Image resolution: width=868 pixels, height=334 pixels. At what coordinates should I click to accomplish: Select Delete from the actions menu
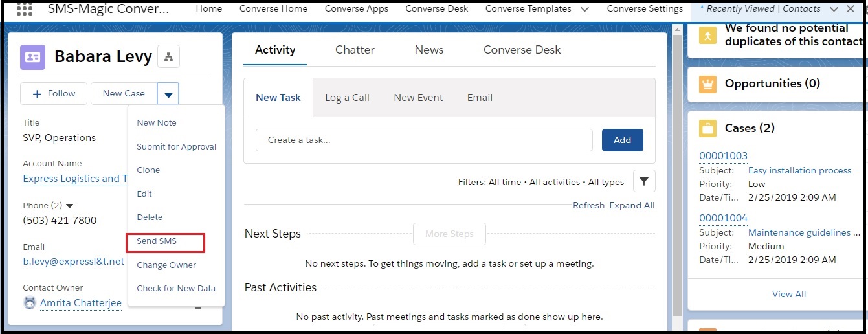(x=150, y=217)
